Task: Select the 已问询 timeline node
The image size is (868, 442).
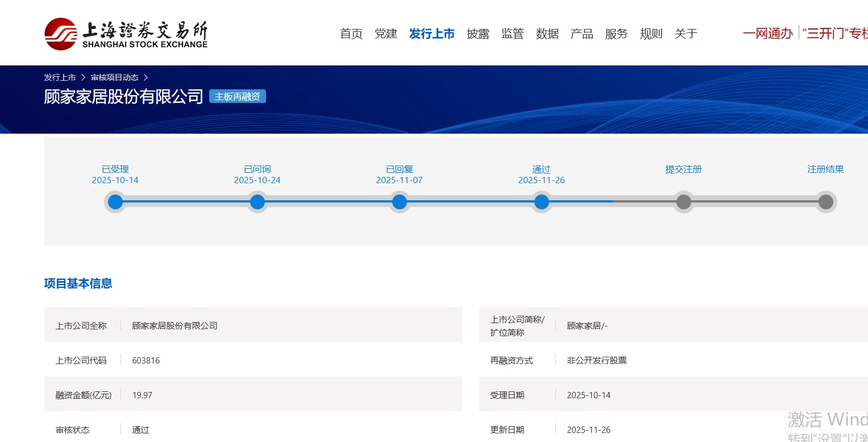Action: 258,202
